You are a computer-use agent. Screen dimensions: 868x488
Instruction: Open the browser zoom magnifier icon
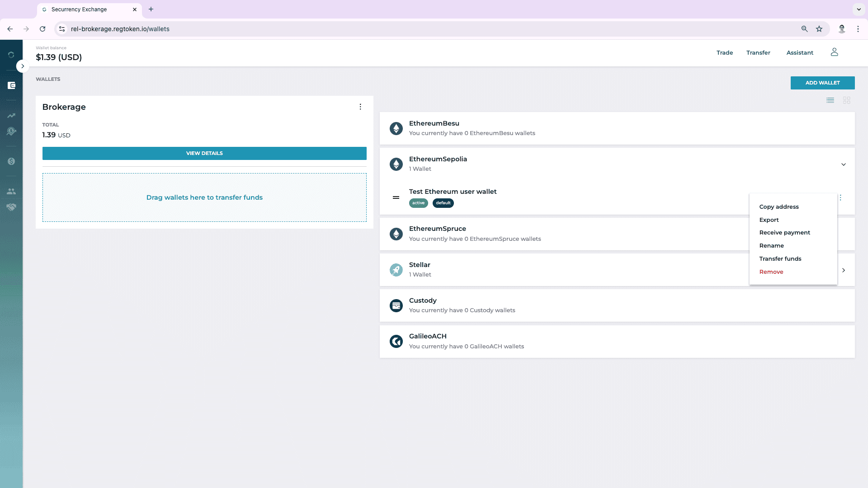[x=804, y=29]
